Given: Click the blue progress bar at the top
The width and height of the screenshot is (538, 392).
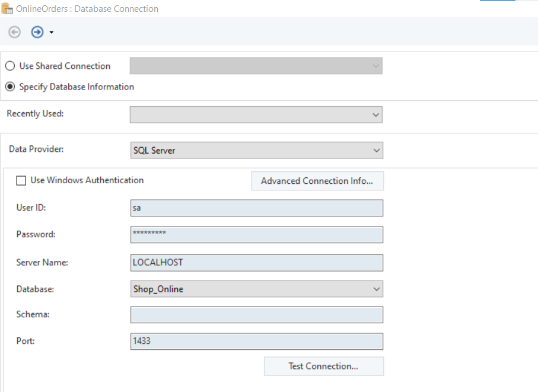Looking at the screenshot, I should point(498,2).
